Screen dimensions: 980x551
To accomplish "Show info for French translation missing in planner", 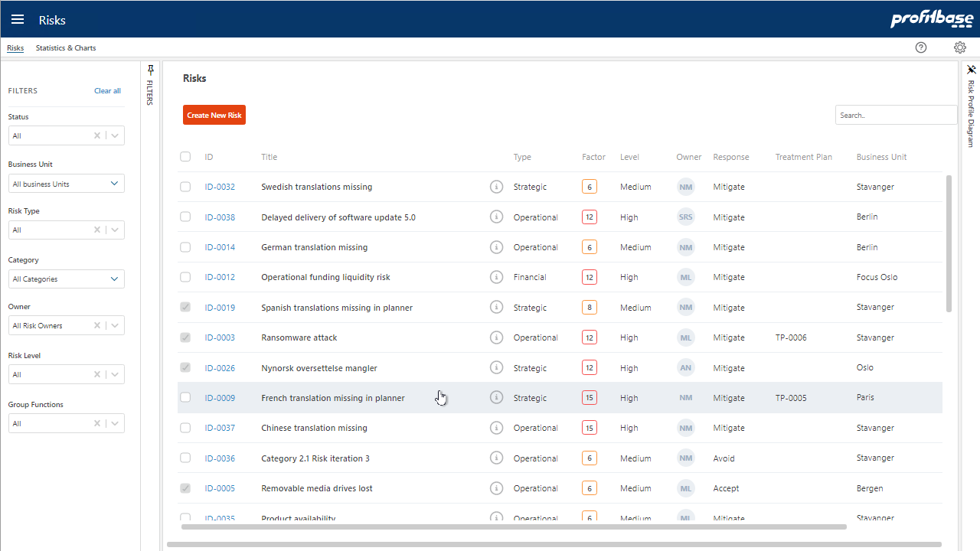I will (x=496, y=398).
